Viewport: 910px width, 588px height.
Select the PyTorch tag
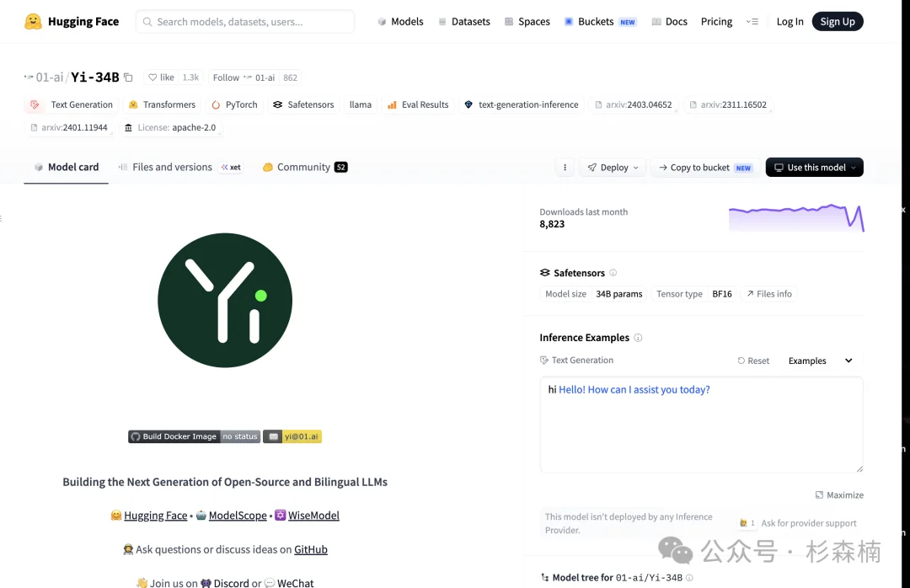click(234, 104)
